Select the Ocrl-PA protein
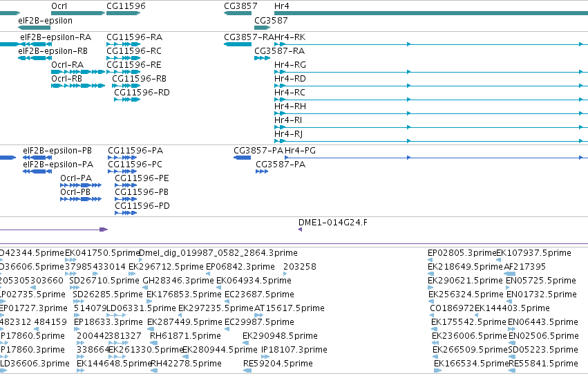The image size is (588, 374). point(76,178)
